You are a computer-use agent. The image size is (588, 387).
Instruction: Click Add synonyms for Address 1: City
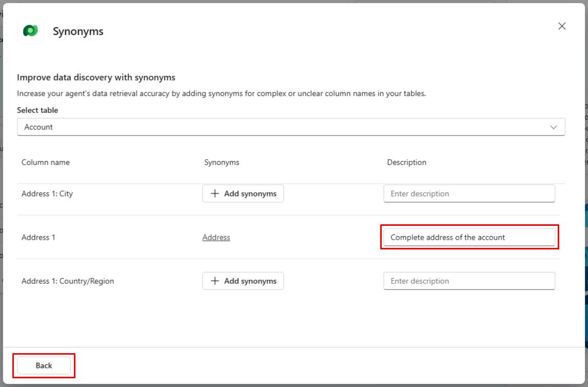click(x=243, y=193)
